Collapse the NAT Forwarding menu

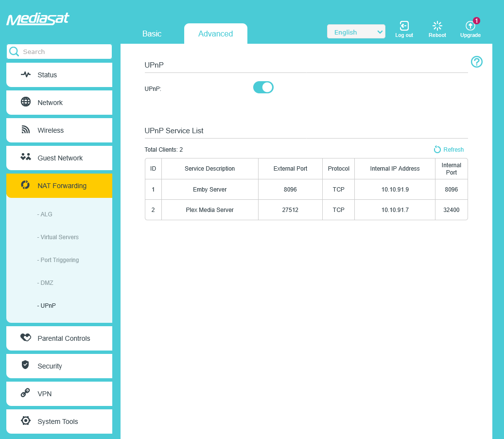click(59, 186)
